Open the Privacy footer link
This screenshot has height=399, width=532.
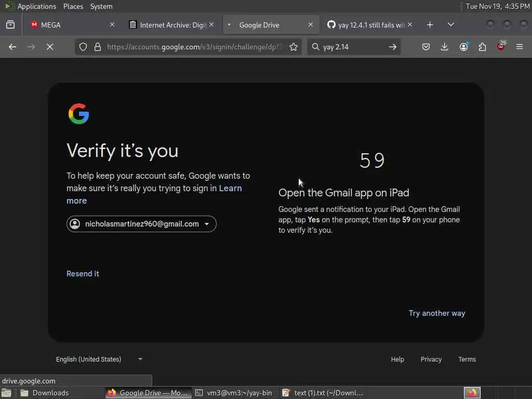pyautogui.click(x=431, y=360)
